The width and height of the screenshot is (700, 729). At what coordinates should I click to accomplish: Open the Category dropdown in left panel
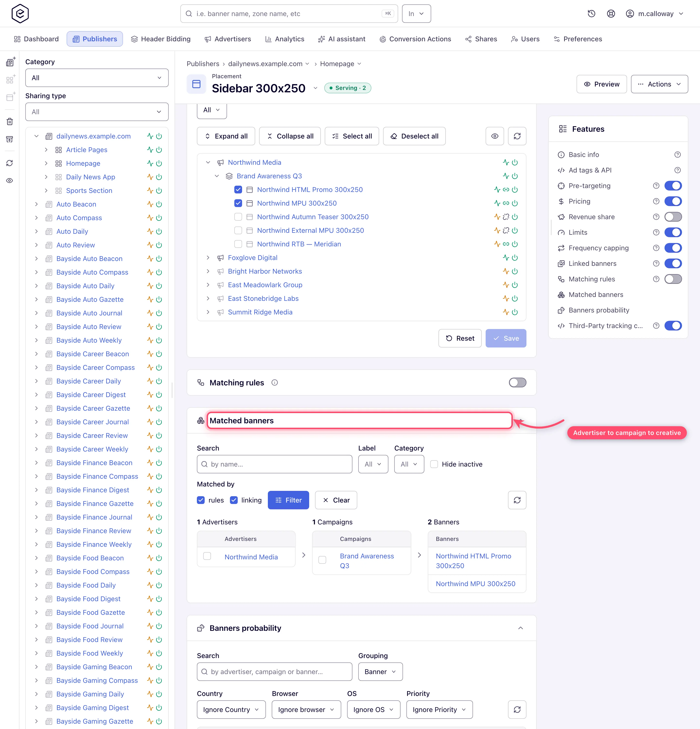coord(97,78)
